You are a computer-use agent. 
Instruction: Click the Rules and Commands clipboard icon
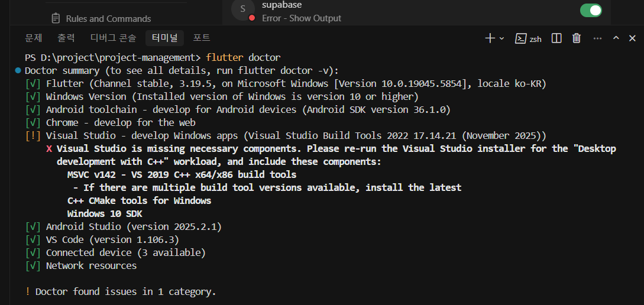coord(56,18)
